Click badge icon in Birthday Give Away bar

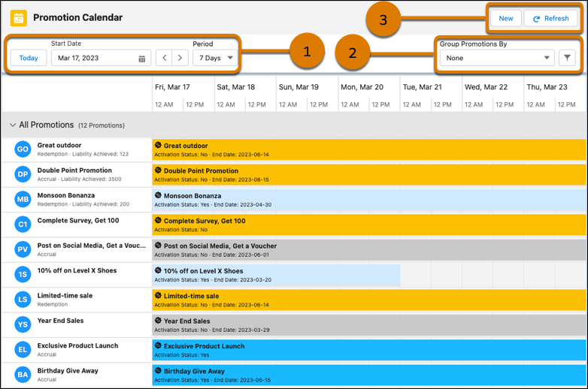(158, 371)
